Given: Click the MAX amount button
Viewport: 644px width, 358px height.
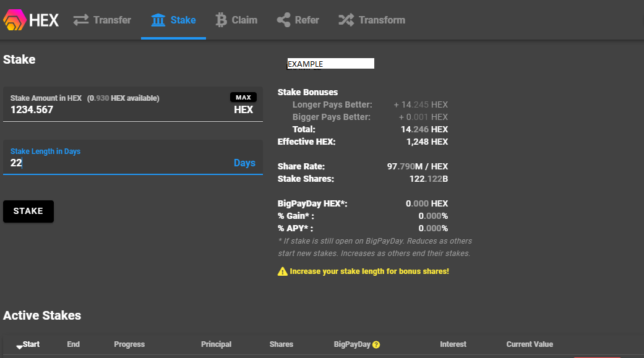Looking at the screenshot, I should [x=243, y=97].
